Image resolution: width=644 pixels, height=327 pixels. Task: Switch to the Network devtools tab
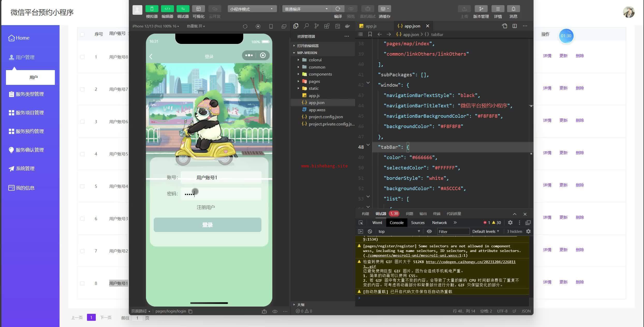click(439, 222)
